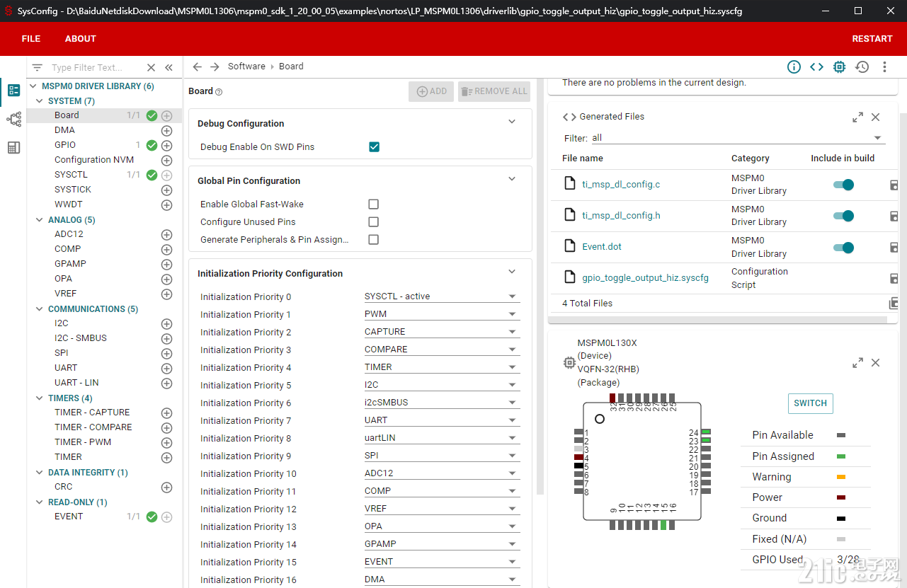Image resolution: width=907 pixels, height=588 pixels.
Task: Toggle include in build for ti_msp_dl_config.c
Action: tap(843, 185)
